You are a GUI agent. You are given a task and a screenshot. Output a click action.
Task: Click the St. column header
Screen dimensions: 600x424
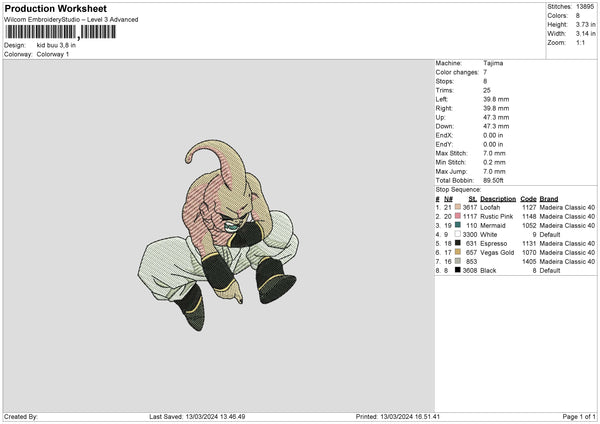[x=473, y=199]
